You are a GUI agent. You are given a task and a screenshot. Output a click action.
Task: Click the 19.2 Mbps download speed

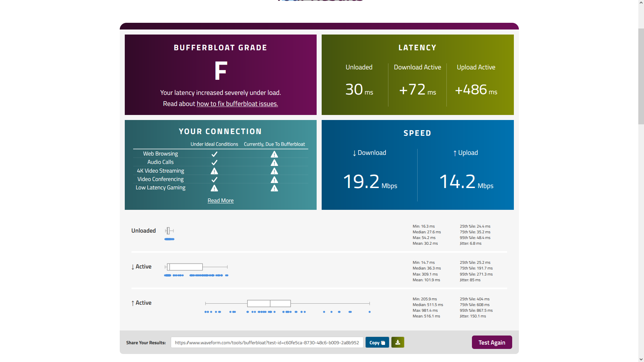pos(370,182)
